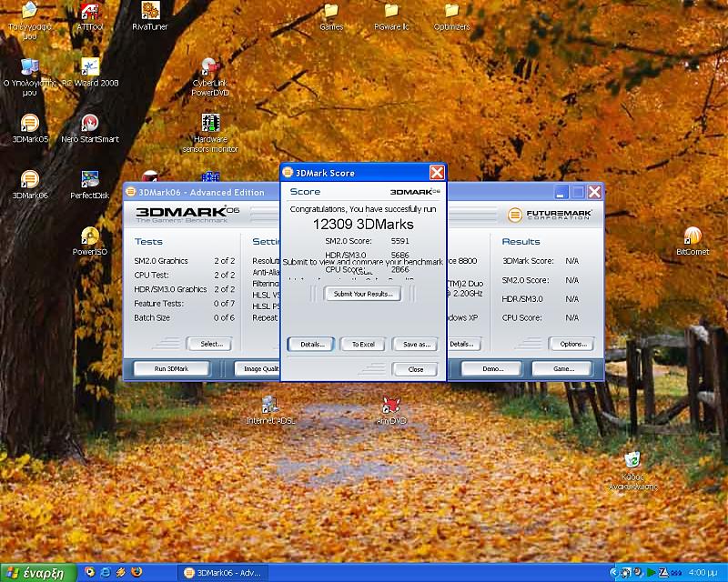Viewport: 728px width, 582px height.
Task: Open Nero StartSmart shortcut
Action: tap(89, 128)
